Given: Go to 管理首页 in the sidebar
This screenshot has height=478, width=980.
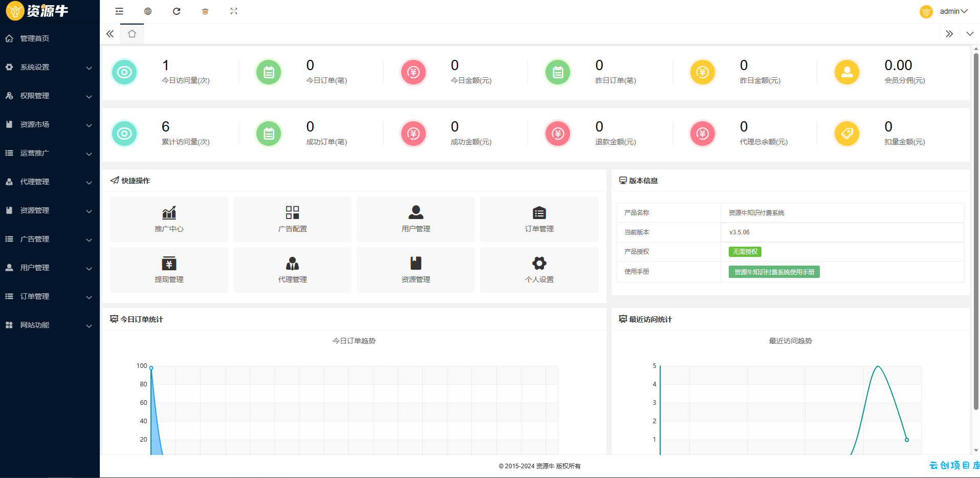Looking at the screenshot, I should pyautogui.click(x=50, y=38).
